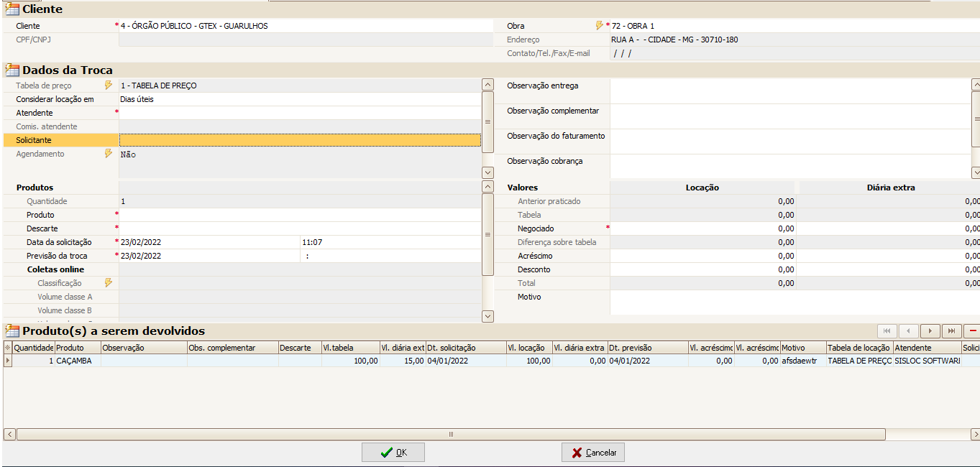This screenshot has height=467, width=980.
Task: Click the Dt. solicitação column header
Action: [466, 348]
